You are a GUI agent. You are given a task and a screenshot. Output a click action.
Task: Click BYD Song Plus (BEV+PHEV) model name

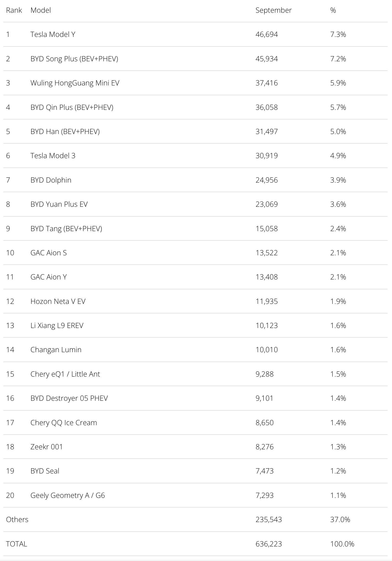pyautogui.click(x=74, y=59)
